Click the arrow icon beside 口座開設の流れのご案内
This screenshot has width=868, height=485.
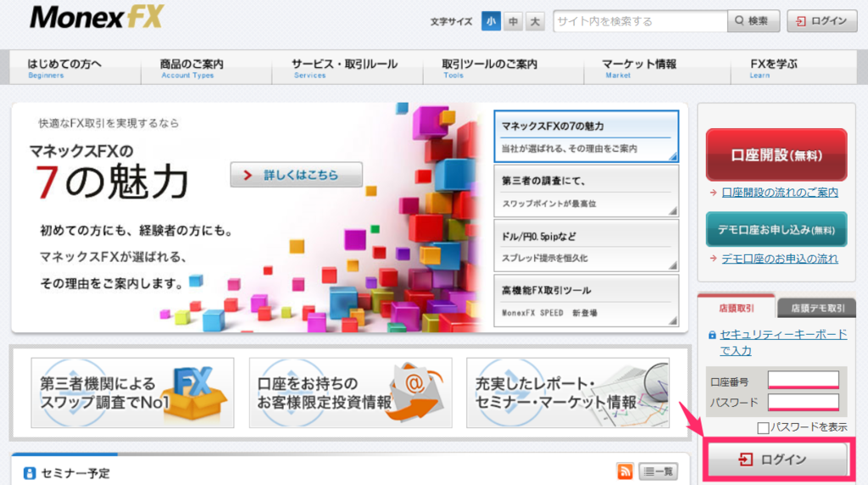point(713,192)
